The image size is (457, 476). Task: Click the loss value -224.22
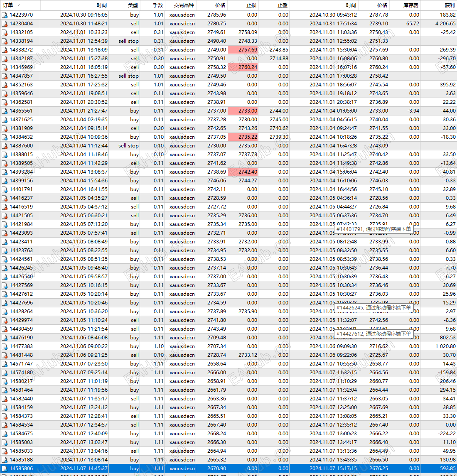(x=447, y=434)
